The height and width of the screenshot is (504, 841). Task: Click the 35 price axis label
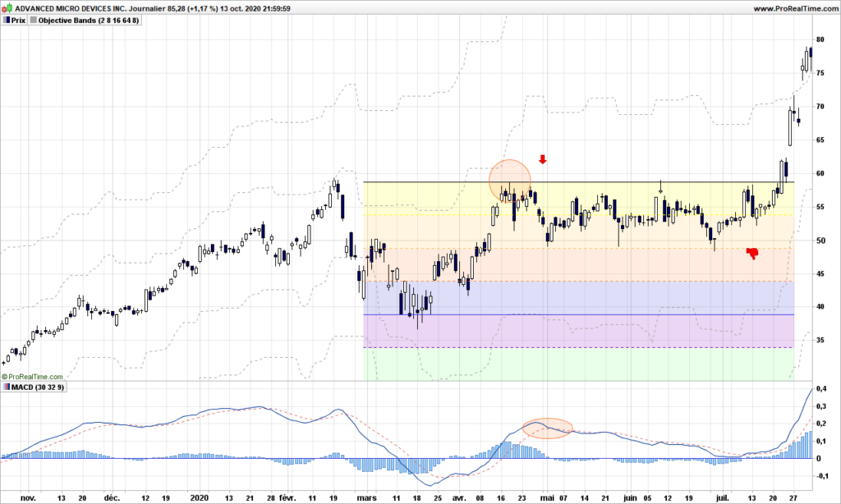coord(820,340)
